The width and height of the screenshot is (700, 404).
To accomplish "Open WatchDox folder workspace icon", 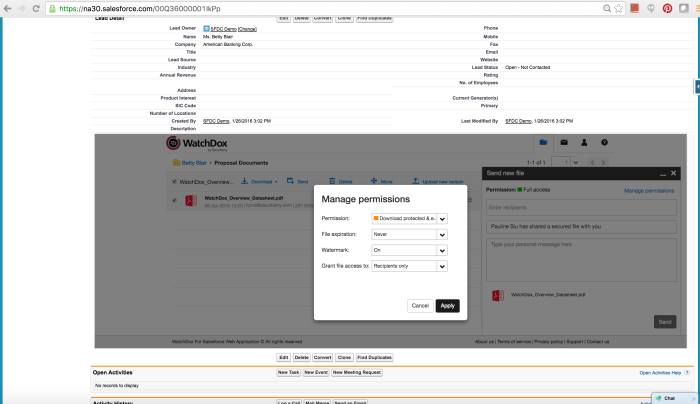I will pyautogui.click(x=543, y=142).
